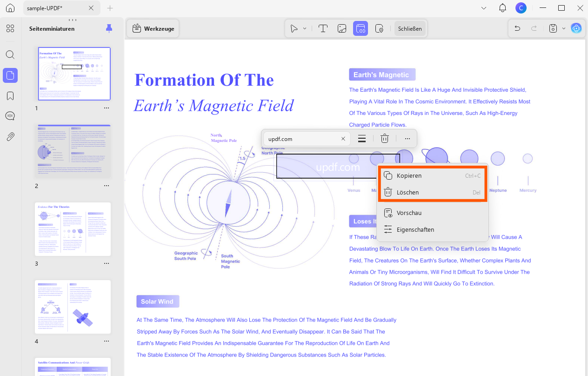
Task: Choose Vorschau from context menu
Action: click(x=433, y=213)
